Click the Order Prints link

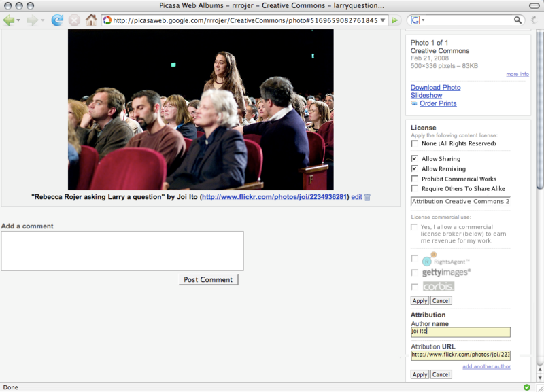tap(438, 103)
